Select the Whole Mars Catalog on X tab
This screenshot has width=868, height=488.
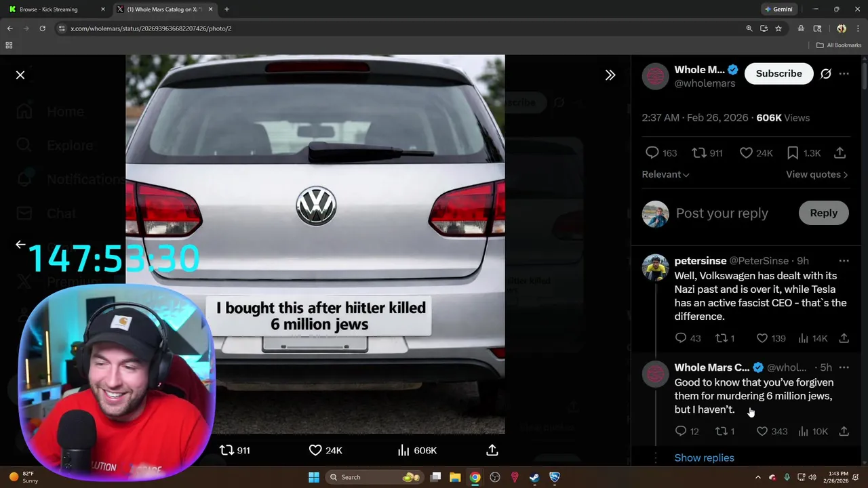165,9
